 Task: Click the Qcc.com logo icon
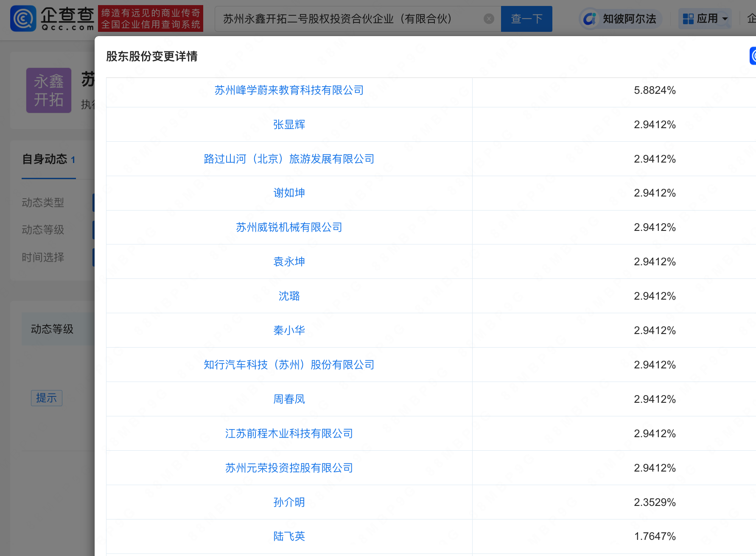point(23,19)
